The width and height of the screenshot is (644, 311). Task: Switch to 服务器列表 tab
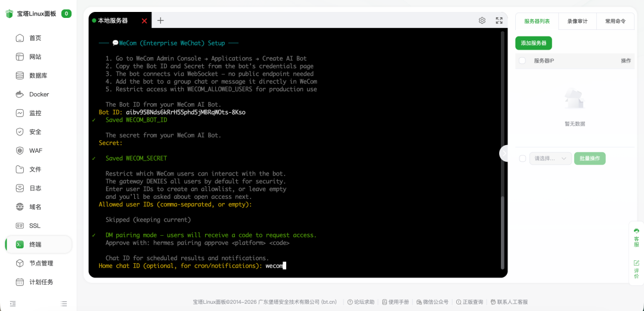click(x=537, y=21)
